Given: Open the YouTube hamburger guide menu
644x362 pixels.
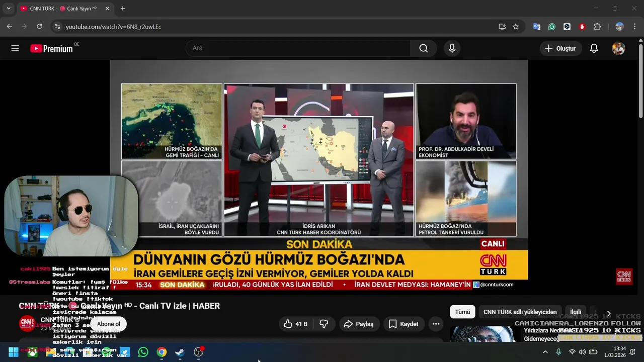Looking at the screenshot, I should [15, 48].
